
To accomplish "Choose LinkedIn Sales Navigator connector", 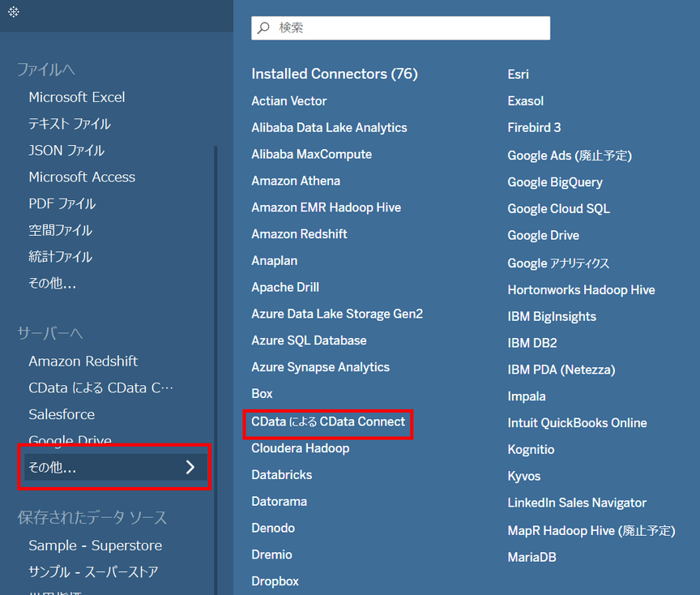I will point(577,503).
